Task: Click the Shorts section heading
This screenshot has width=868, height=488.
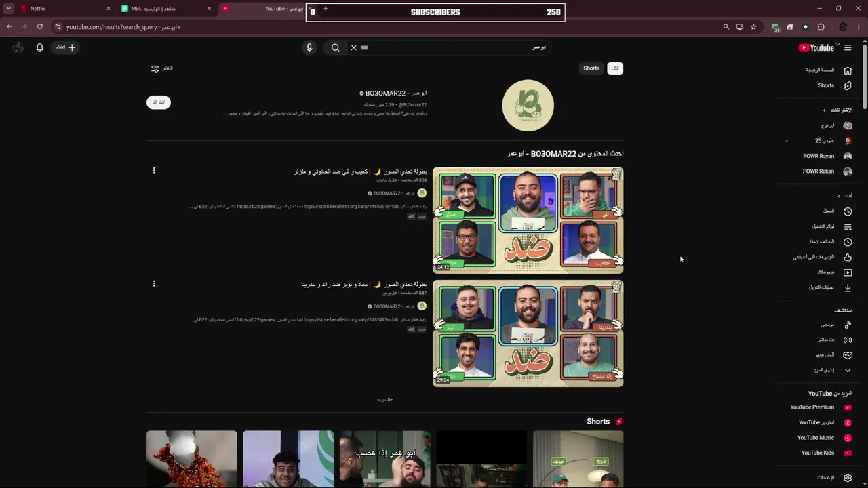Action: coord(598,422)
